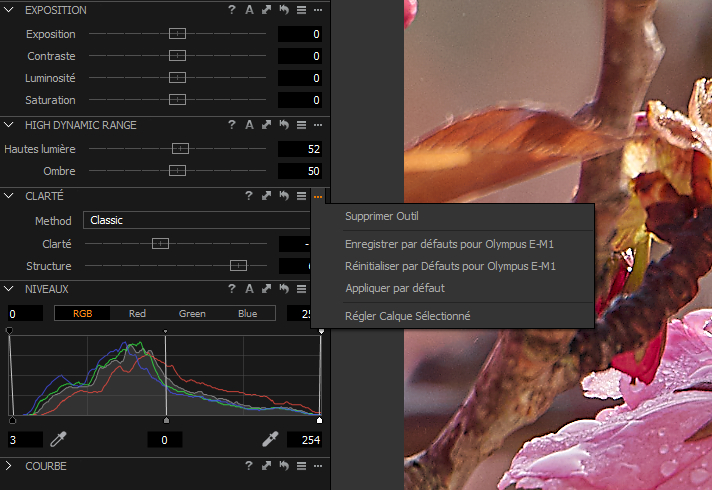
Task: Click the Ombre slider handle
Action: [x=177, y=171]
